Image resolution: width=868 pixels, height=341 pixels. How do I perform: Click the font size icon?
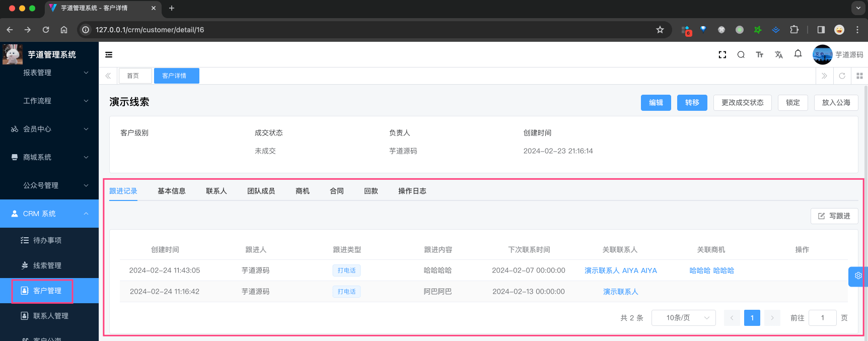tap(759, 55)
